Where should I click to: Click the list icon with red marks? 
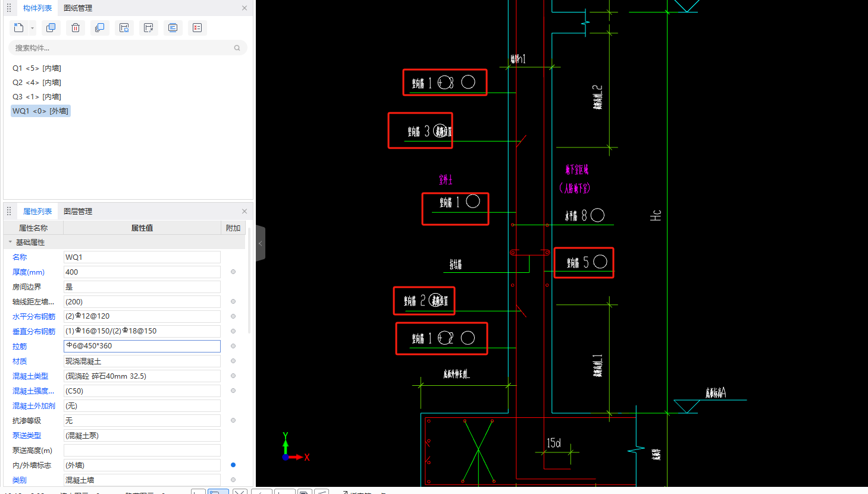[x=198, y=28]
